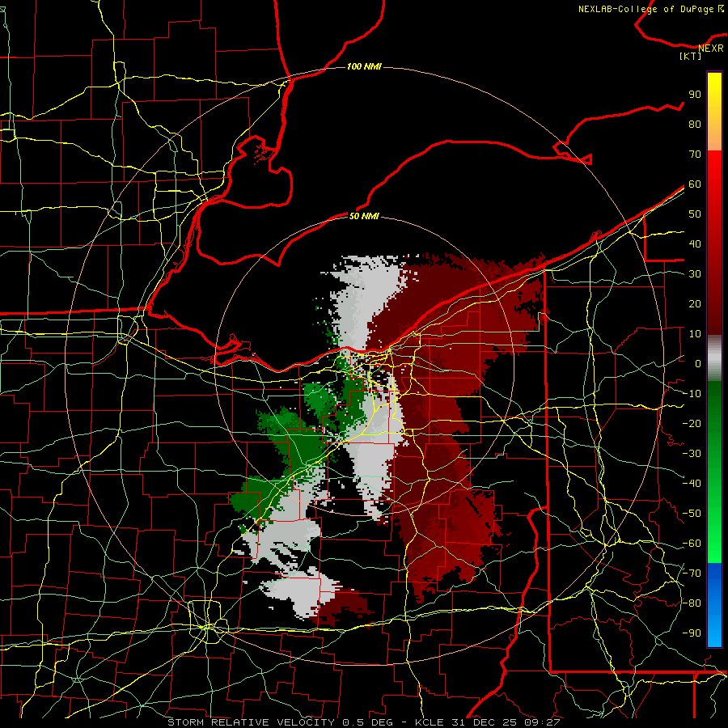
Task: Click the velocity scale label "-80"
Action: 692,603
